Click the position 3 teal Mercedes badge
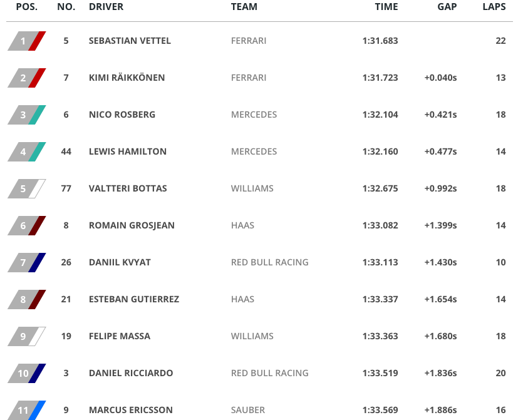Image resolution: width=523 pixels, height=420 pixels. tap(27, 115)
